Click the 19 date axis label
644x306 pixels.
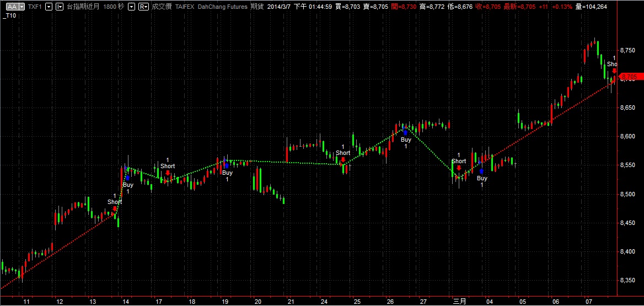224,302
